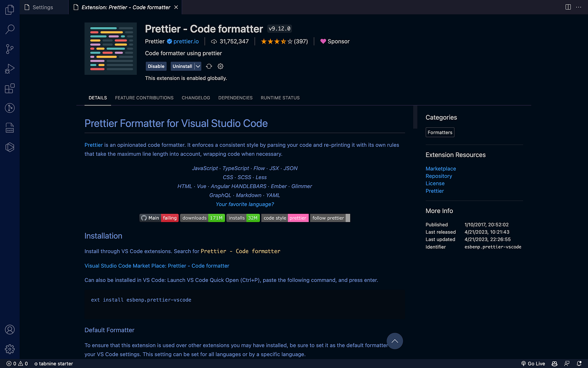Open the Source Control view
588x368 pixels.
click(x=10, y=49)
